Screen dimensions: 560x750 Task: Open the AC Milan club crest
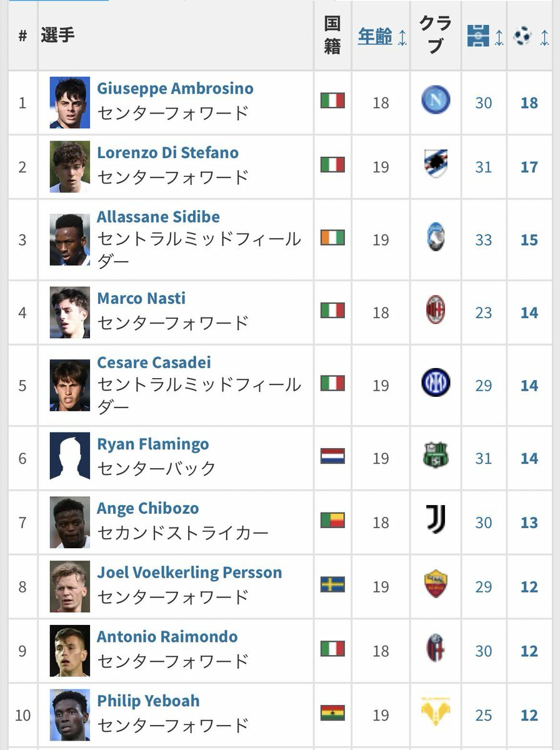coord(436,310)
